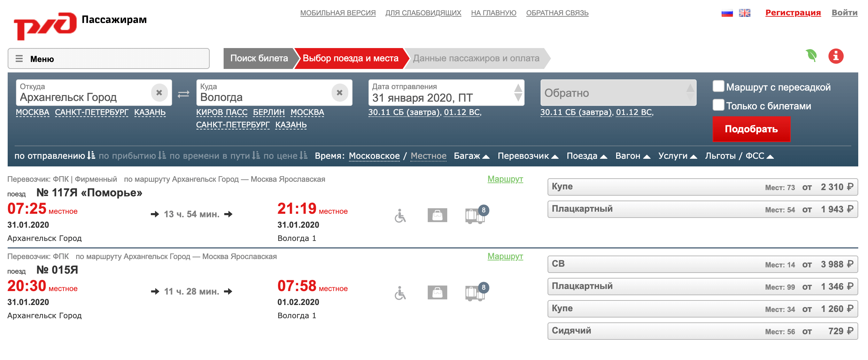The width and height of the screenshot is (868, 360).
Task: Open Маршрут link for train 117Я
Action: click(505, 179)
